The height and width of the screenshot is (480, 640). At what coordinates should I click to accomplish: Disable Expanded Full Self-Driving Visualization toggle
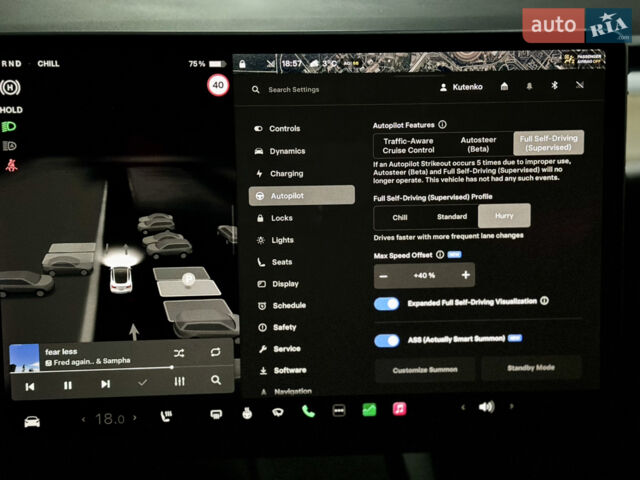click(387, 304)
